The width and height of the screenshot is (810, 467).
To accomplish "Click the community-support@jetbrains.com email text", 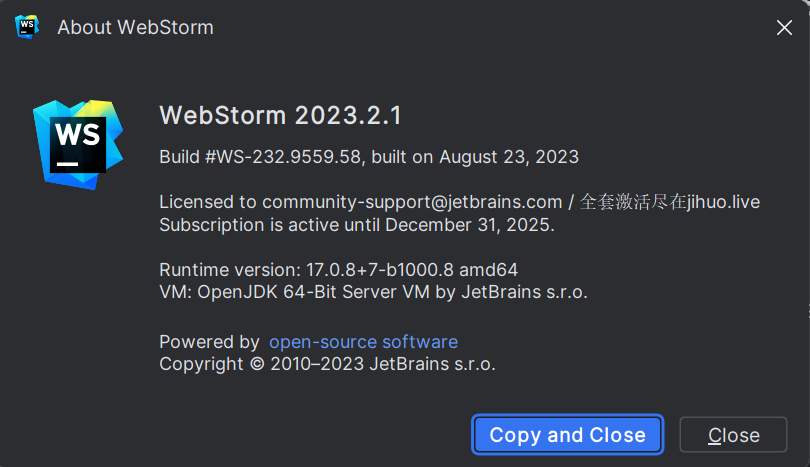I will pyautogui.click(x=412, y=202).
